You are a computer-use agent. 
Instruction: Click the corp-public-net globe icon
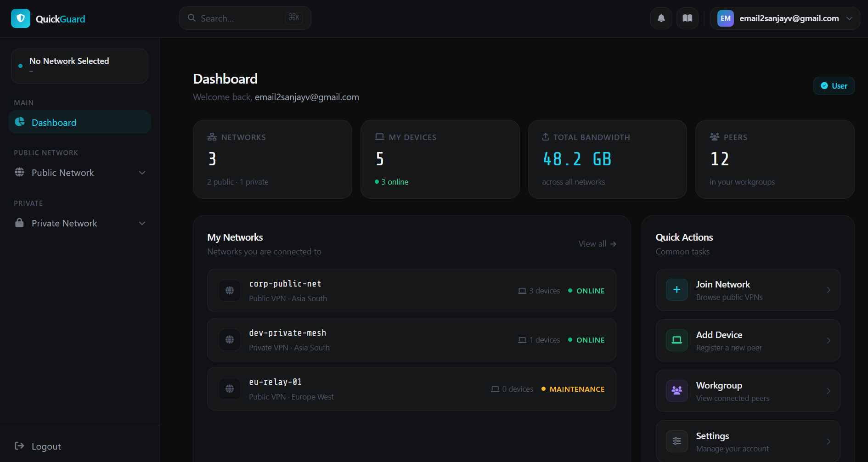[230, 290]
